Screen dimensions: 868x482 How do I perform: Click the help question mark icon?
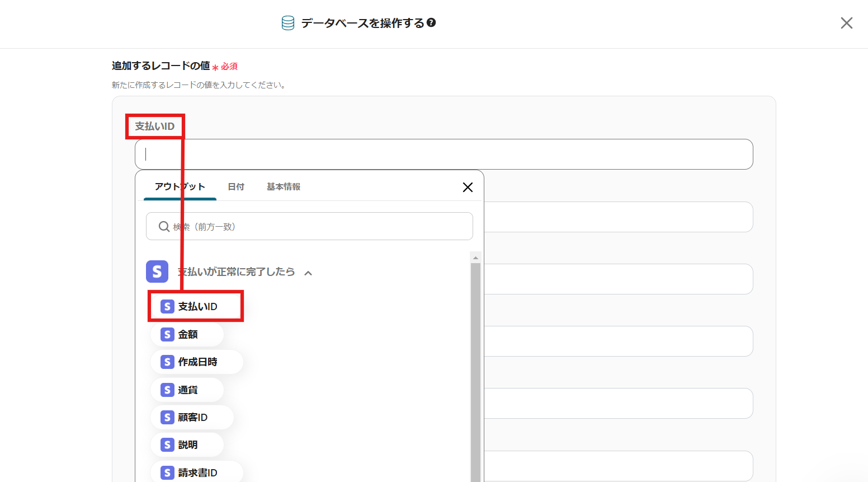tap(431, 23)
